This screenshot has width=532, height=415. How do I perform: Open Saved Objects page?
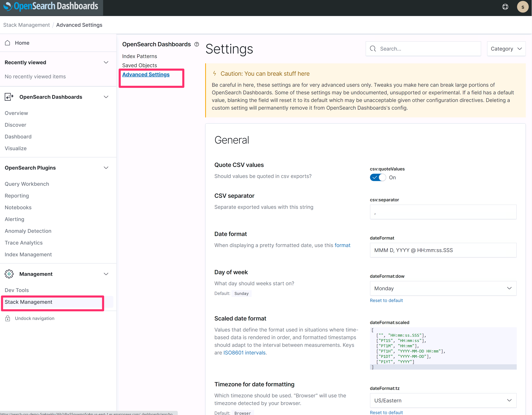pyautogui.click(x=140, y=65)
